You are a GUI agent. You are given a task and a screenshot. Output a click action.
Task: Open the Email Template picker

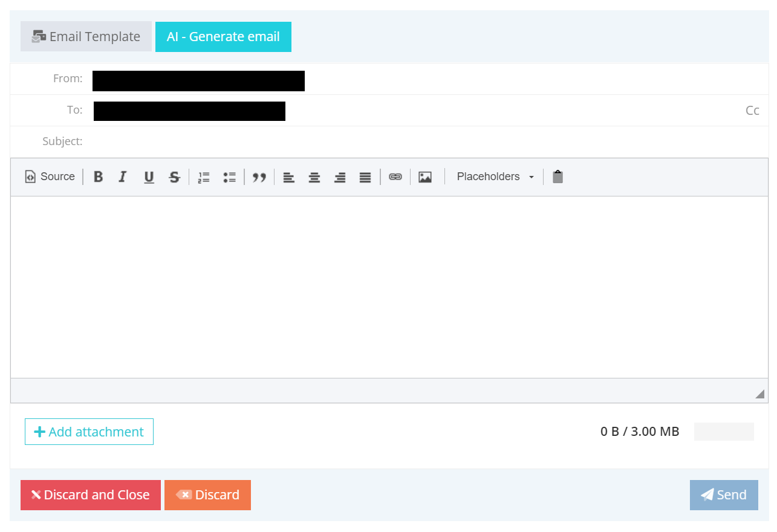coord(86,37)
